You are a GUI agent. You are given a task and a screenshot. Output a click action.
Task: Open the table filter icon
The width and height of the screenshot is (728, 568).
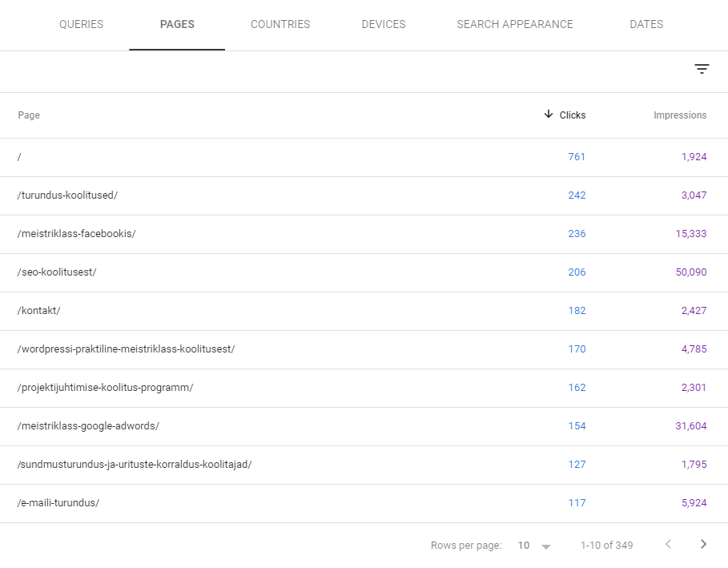702,70
